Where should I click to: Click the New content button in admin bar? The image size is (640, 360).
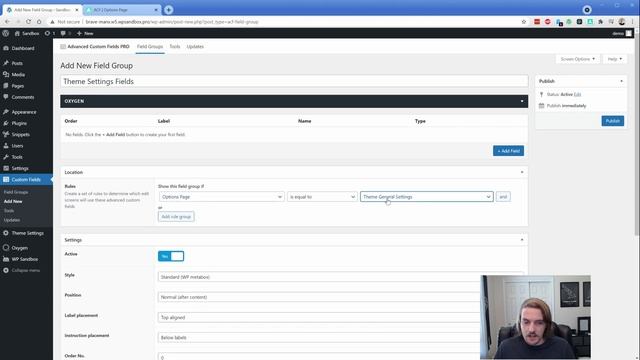[x=85, y=33]
